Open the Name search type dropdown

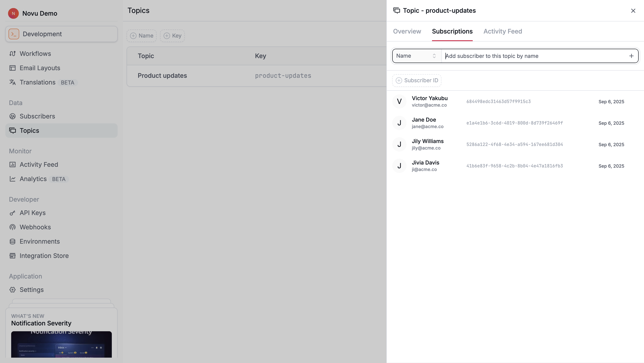coord(416,56)
